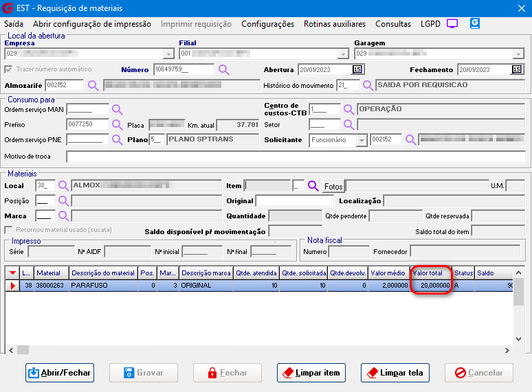This screenshot has width=532, height=392.
Task: Click the Ordem serviço MAN search magnifier
Action: point(117,109)
